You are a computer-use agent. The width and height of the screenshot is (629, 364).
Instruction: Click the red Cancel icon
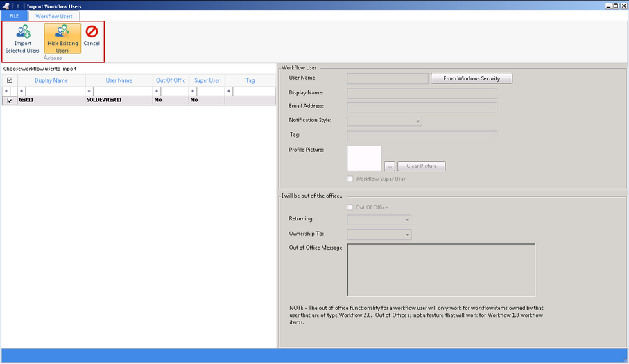pyautogui.click(x=92, y=31)
